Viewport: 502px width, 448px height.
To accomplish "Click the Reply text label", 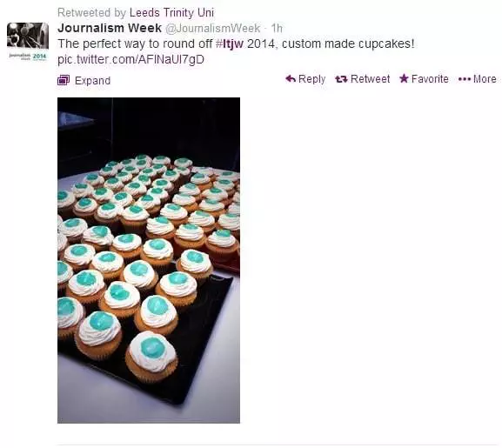I will tap(311, 79).
